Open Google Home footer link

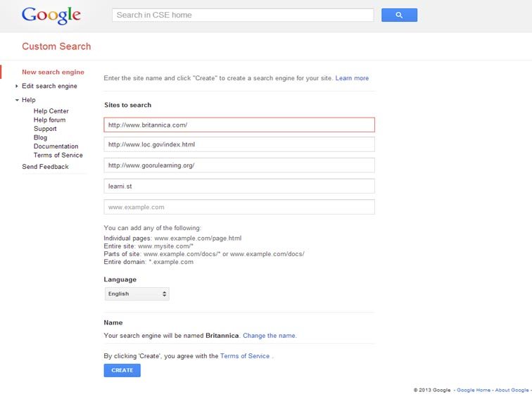(x=474, y=390)
